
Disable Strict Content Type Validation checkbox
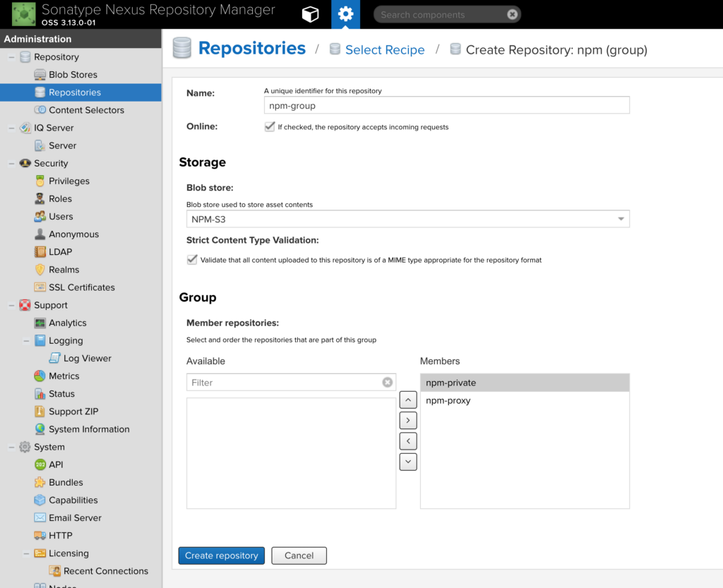pos(192,260)
